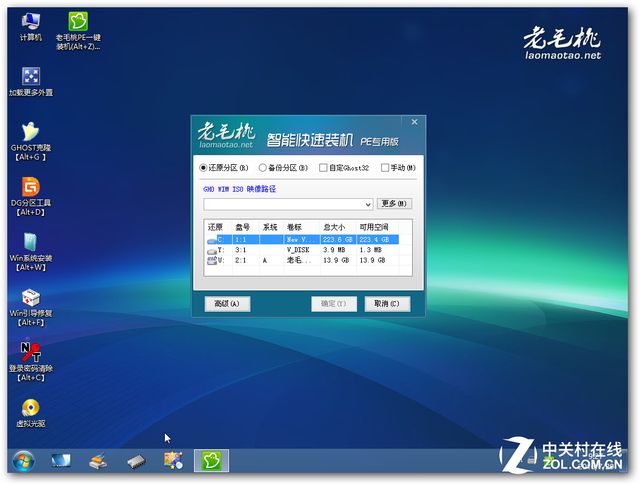Click the V_DISK volume label cell

298,250
